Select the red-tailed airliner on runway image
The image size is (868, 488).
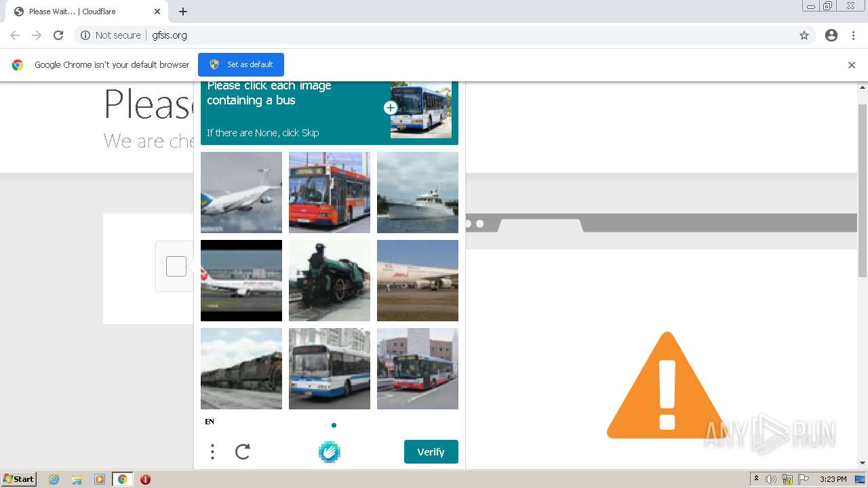click(x=241, y=281)
